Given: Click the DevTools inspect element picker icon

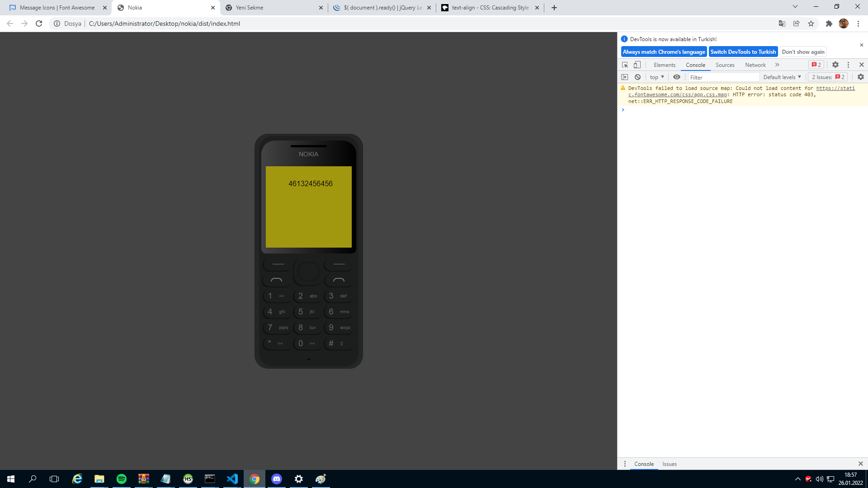Looking at the screenshot, I should [x=625, y=65].
